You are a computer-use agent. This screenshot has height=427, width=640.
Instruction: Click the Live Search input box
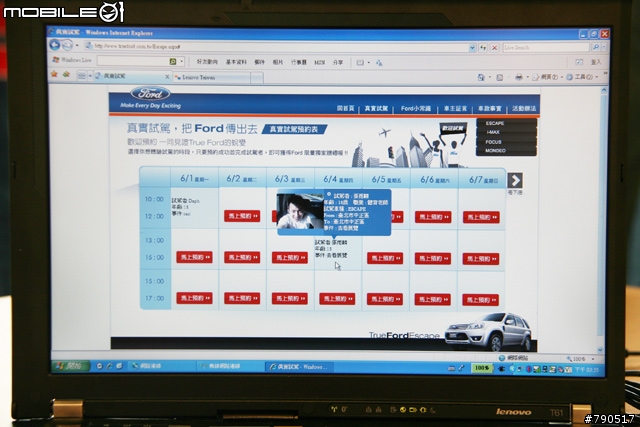coord(546,48)
